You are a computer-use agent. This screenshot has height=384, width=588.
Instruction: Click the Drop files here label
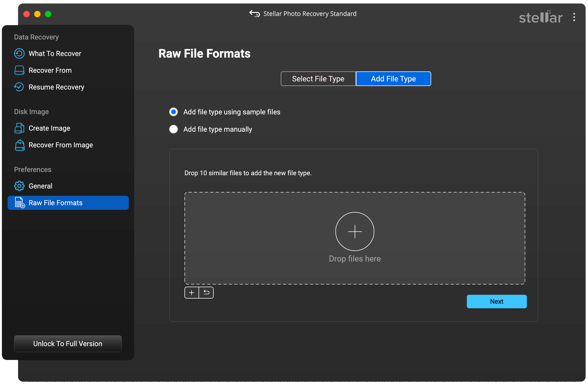[355, 259]
